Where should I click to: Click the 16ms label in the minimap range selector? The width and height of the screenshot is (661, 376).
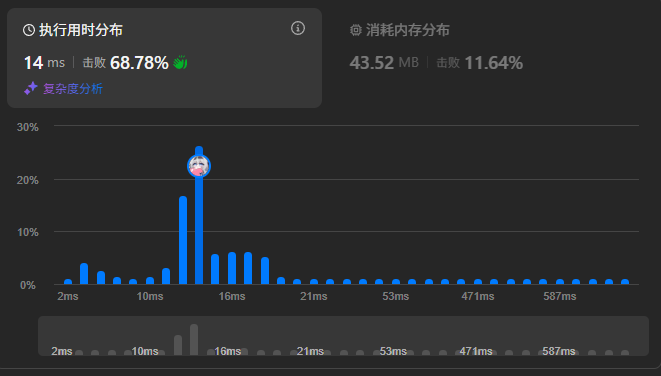(x=228, y=351)
